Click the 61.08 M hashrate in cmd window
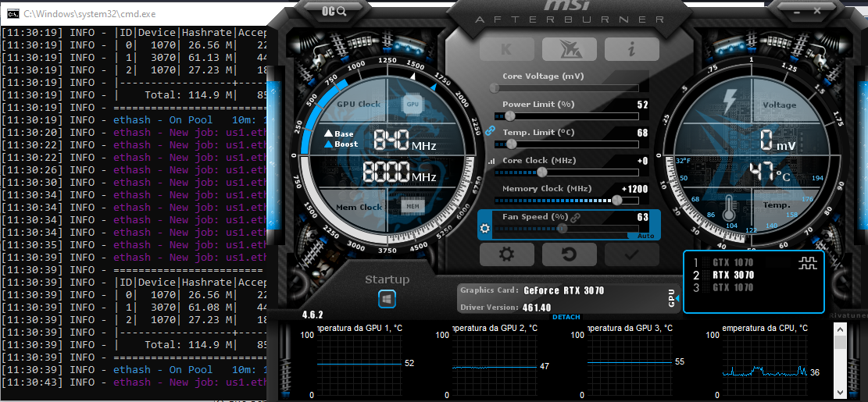Screen dimensions: 868x402 click(209, 307)
